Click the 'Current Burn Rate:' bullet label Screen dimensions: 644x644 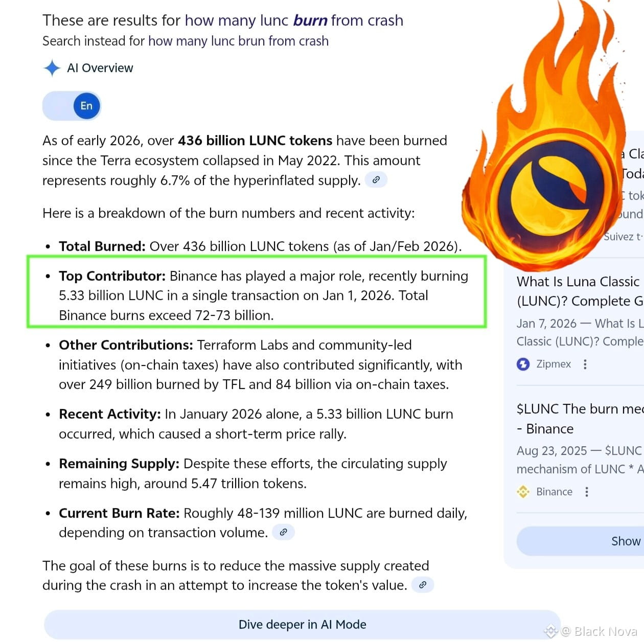click(119, 513)
